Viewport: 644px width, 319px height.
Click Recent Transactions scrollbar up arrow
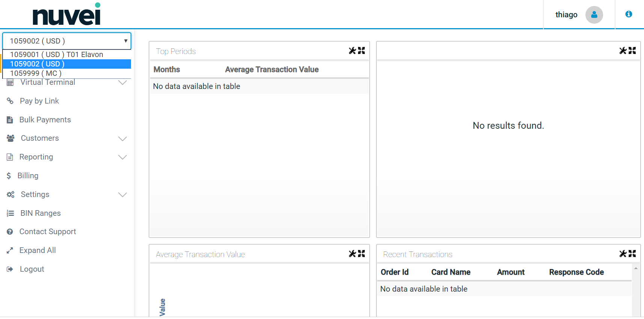tap(636, 268)
